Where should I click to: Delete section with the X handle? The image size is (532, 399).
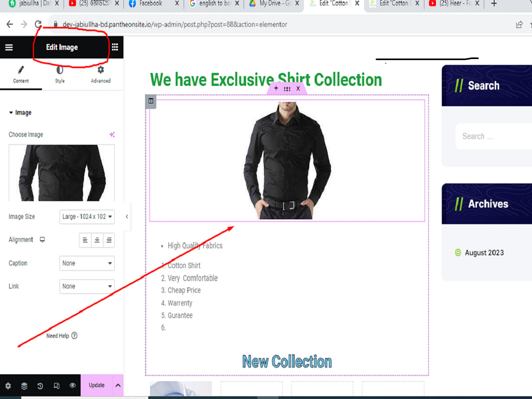[298, 88]
